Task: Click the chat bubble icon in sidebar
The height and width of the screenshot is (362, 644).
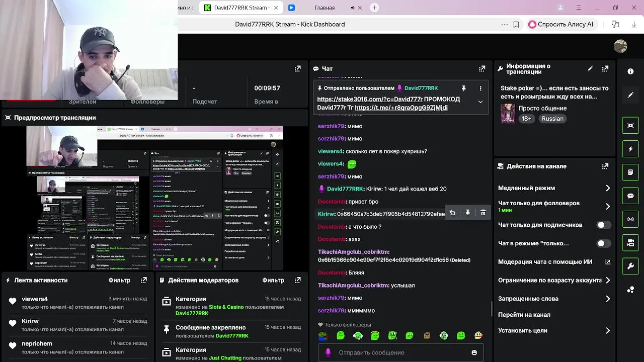Action: [630, 196]
